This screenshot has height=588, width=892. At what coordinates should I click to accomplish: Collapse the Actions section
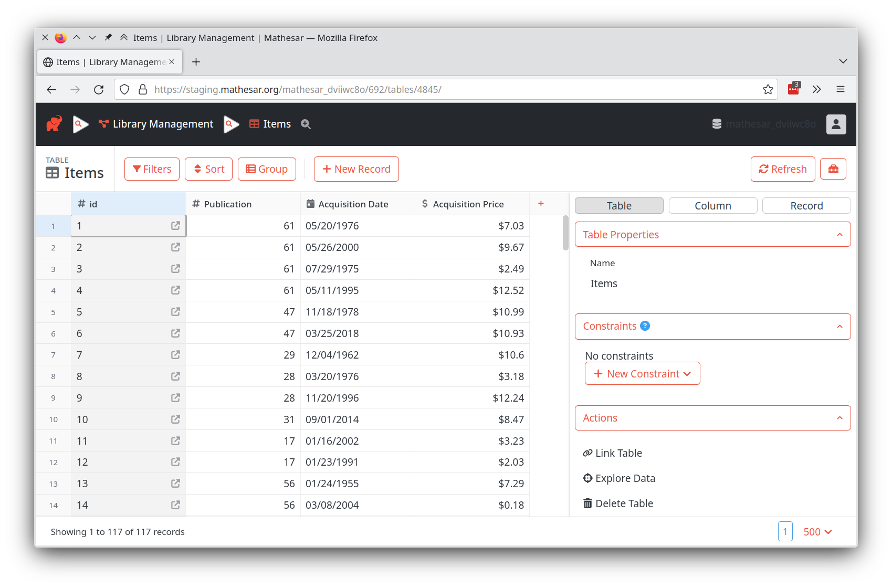[839, 417]
